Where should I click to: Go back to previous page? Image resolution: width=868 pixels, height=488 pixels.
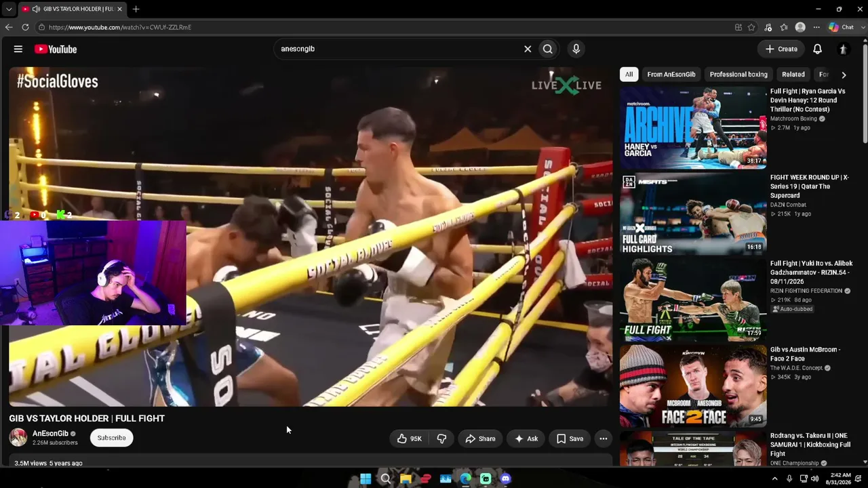pos(9,27)
